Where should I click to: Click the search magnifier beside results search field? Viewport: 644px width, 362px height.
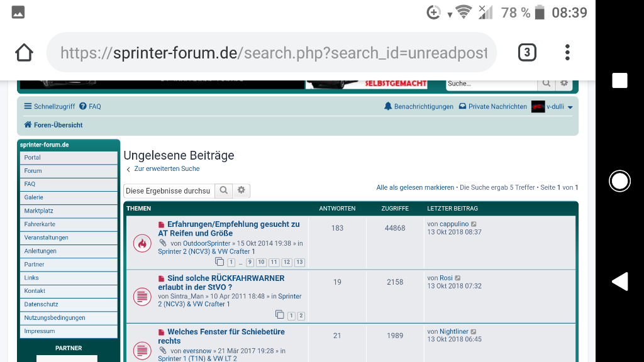(223, 190)
